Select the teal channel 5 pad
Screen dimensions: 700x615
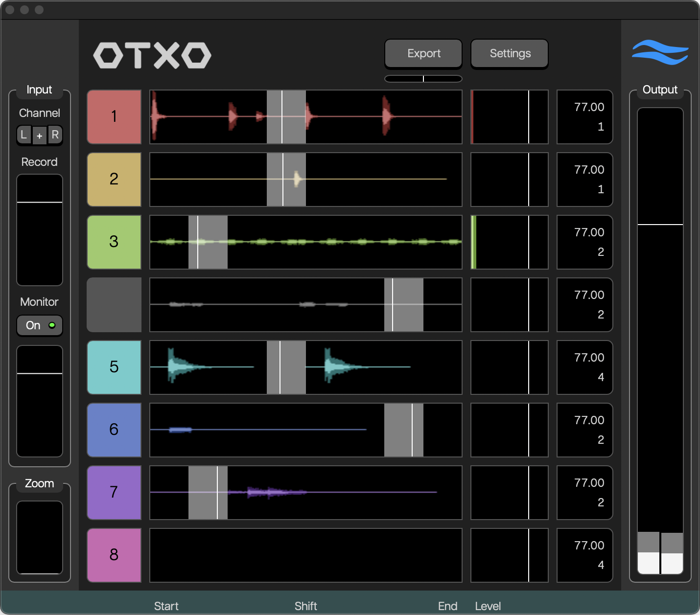[x=114, y=367]
